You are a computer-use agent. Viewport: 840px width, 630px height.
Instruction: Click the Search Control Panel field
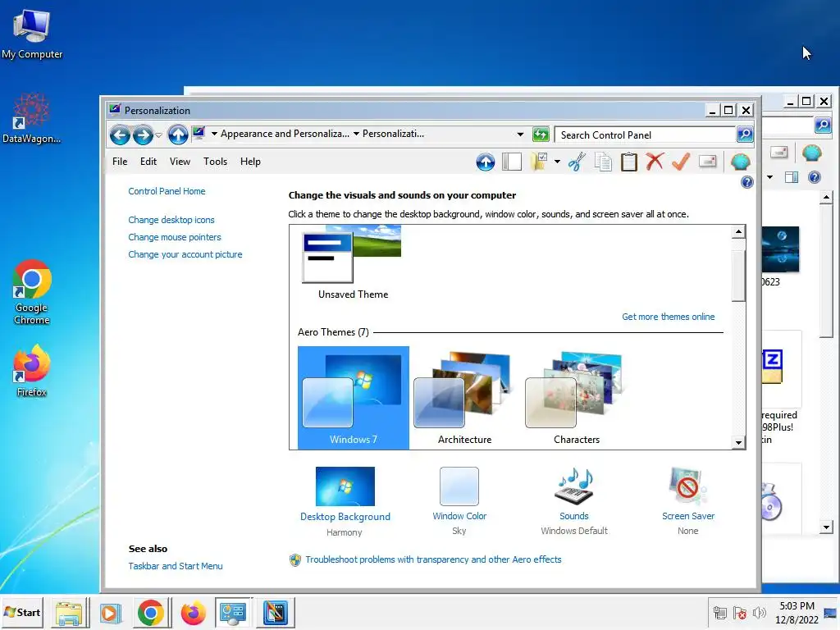pyautogui.click(x=645, y=135)
